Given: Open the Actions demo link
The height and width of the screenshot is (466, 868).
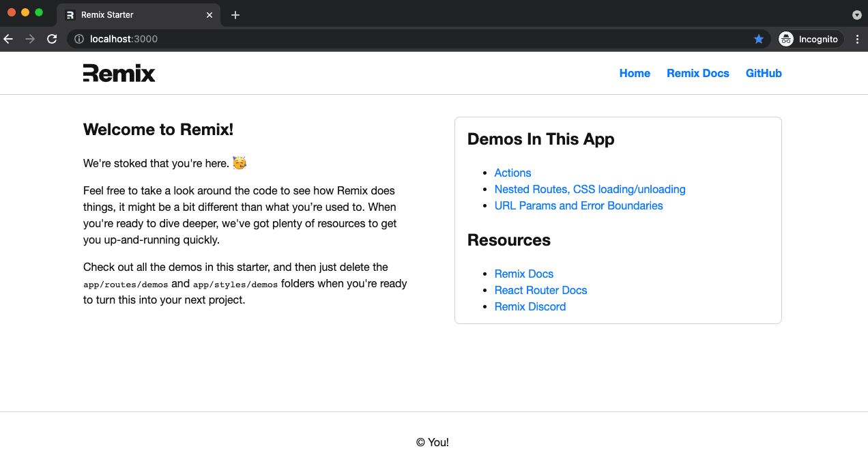Looking at the screenshot, I should (x=512, y=173).
